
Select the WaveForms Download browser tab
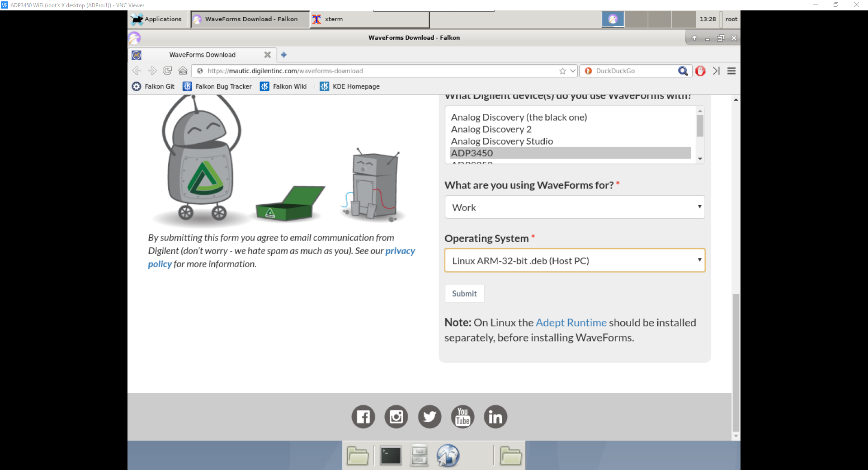tap(202, 55)
